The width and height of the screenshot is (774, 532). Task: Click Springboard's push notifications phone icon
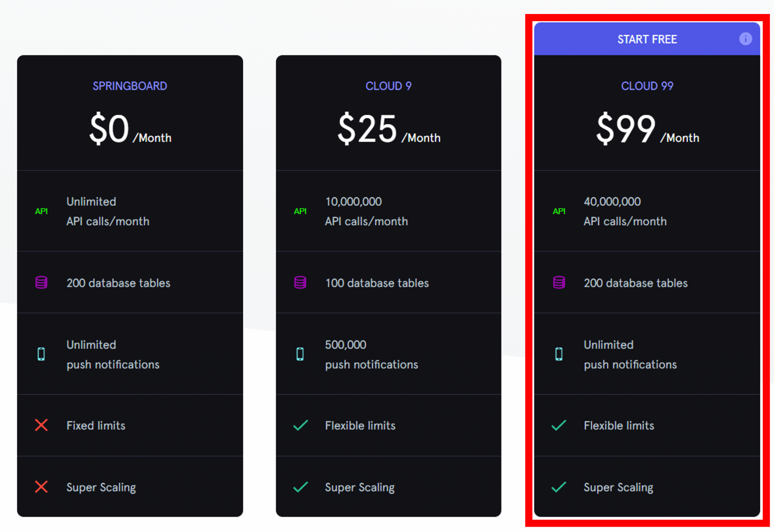(x=41, y=354)
